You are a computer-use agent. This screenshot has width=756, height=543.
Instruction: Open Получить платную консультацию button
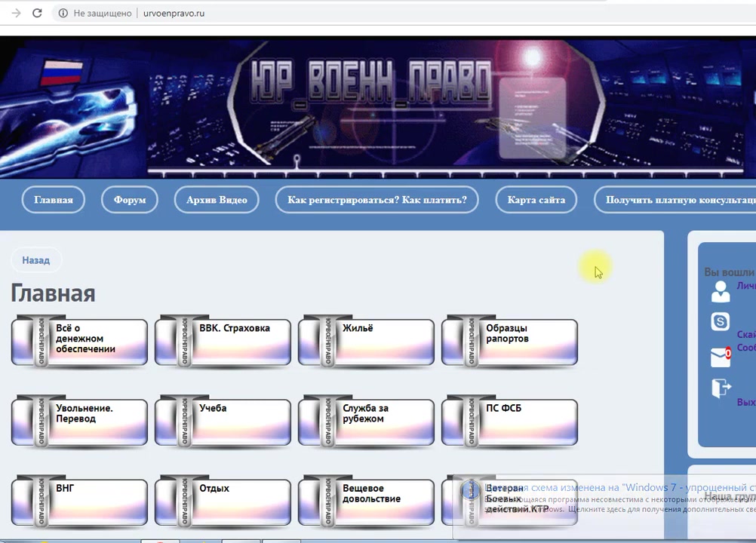[x=675, y=199]
